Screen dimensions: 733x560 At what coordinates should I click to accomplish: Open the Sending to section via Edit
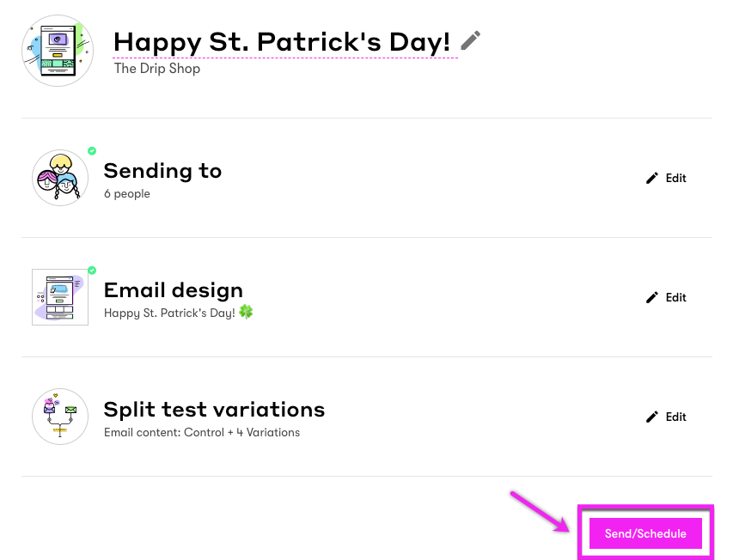click(x=675, y=178)
